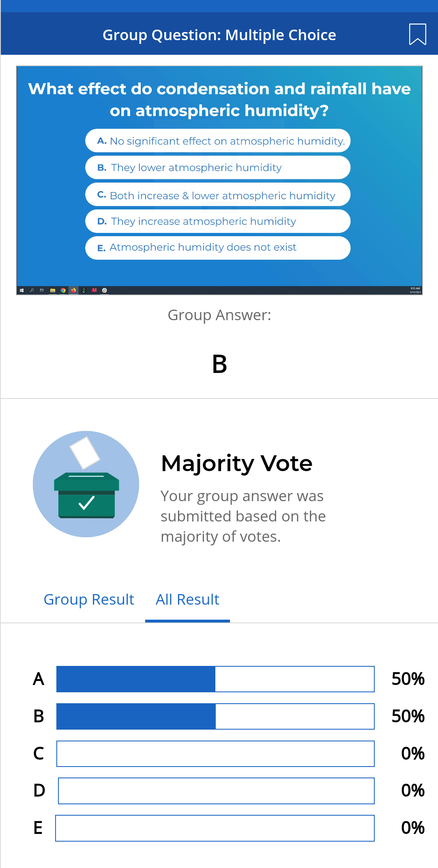Image resolution: width=438 pixels, height=868 pixels.
Task: Click the colorful pinwheel app on the taskbar
Action: [104, 290]
